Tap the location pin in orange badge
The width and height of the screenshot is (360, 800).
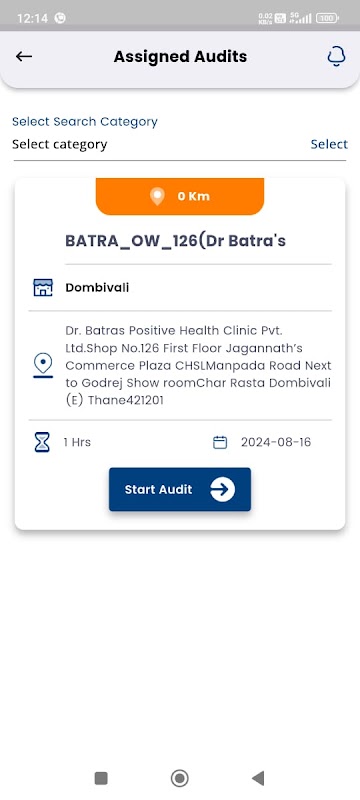click(x=158, y=196)
